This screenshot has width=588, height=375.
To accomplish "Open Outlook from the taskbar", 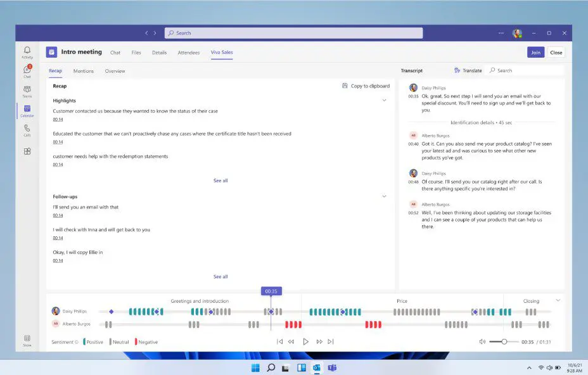I will click(317, 367).
